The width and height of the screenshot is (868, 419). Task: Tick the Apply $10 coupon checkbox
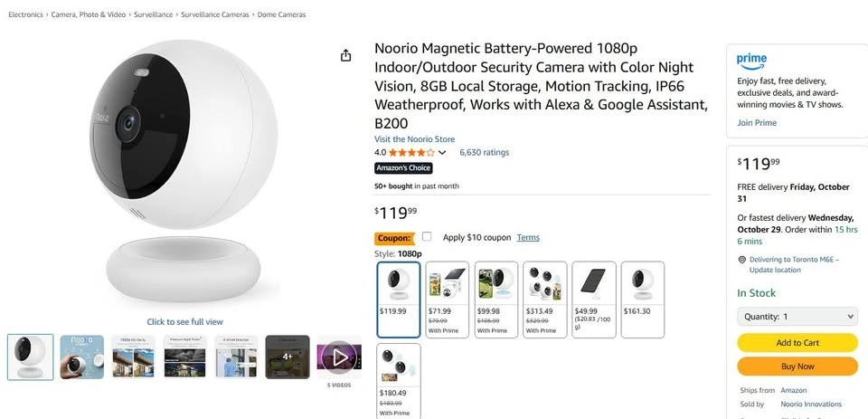(x=427, y=237)
